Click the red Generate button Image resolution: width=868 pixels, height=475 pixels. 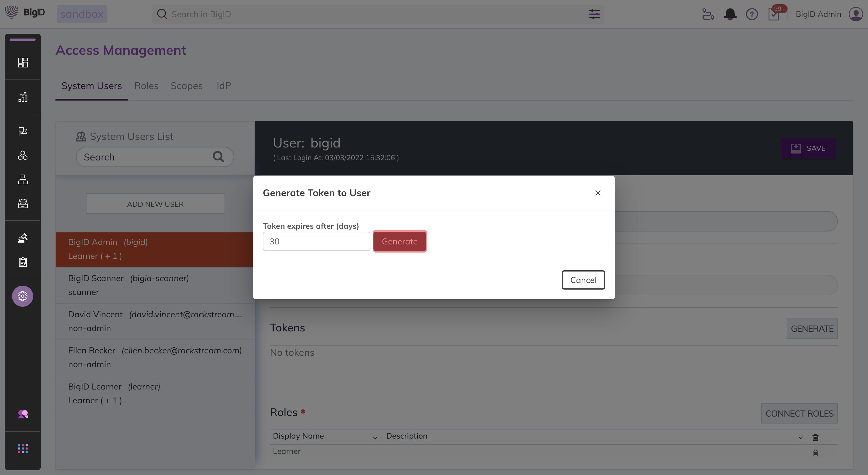coord(399,241)
